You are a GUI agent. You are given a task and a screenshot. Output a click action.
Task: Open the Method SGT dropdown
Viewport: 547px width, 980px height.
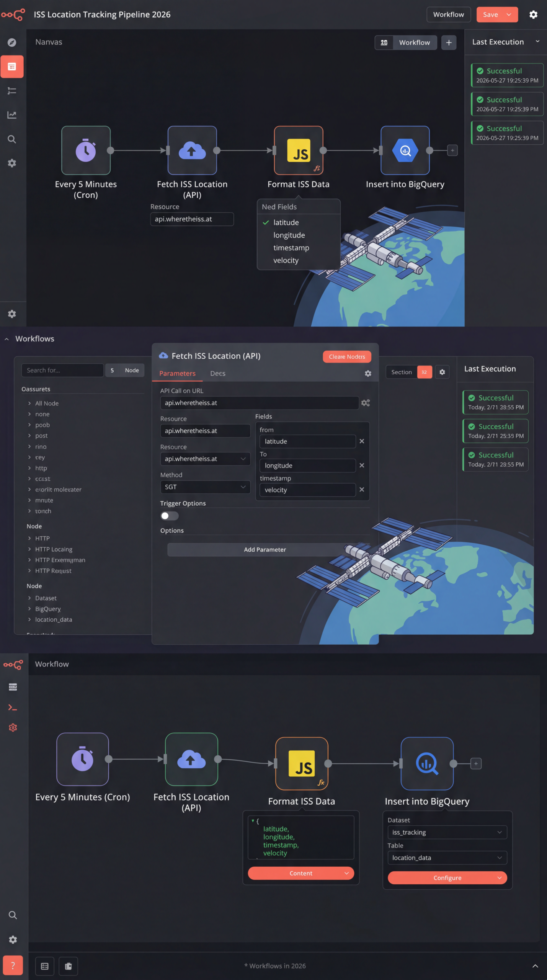[205, 487]
